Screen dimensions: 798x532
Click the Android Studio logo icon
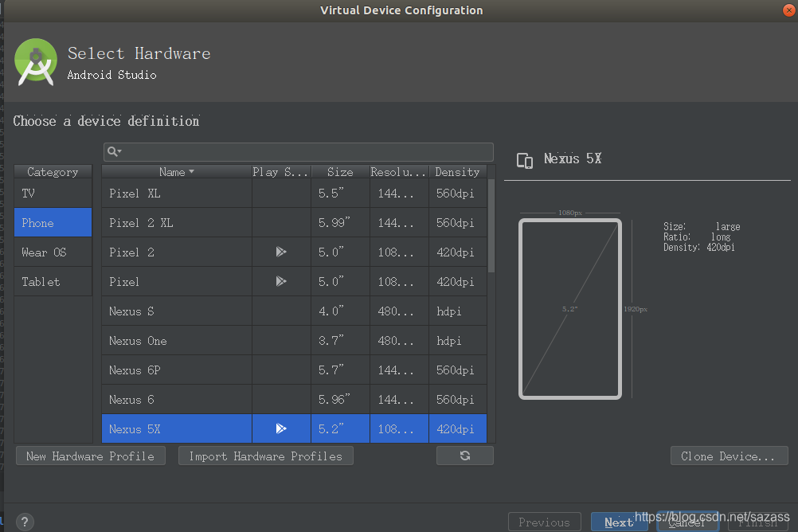pyautogui.click(x=36, y=62)
